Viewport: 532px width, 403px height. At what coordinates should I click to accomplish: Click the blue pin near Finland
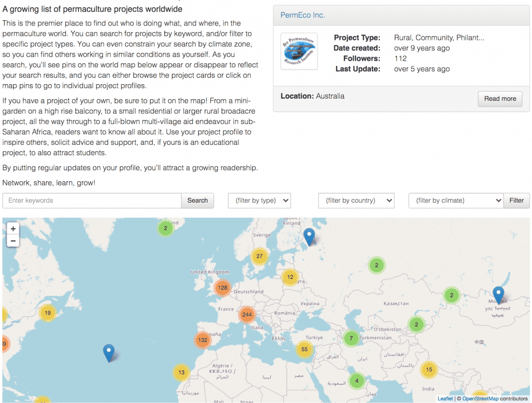309,237
